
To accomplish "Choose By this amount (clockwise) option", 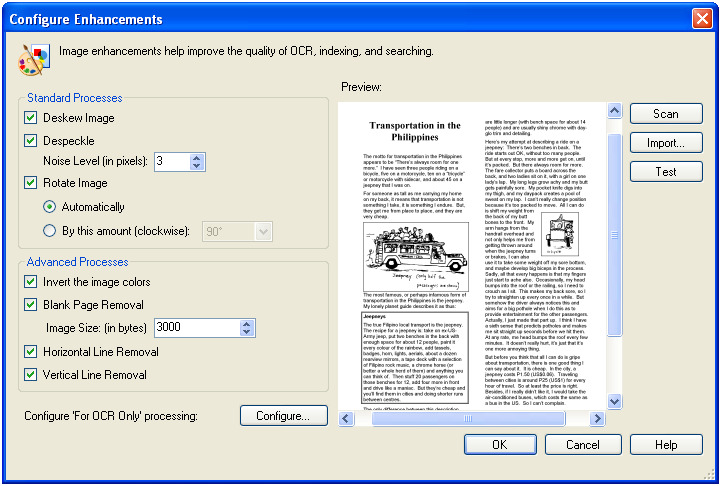I will coord(49,230).
